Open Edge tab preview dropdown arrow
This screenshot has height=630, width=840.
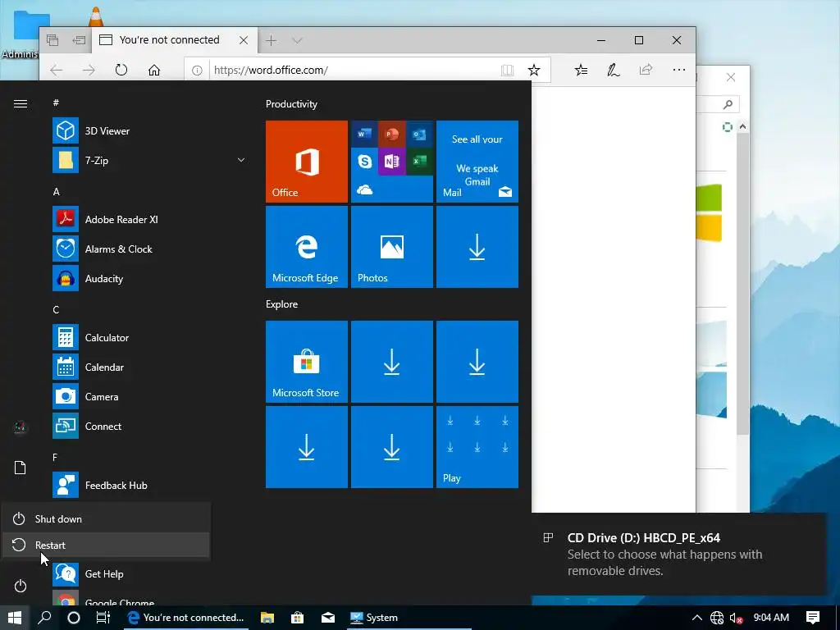(x=297, y=40)
